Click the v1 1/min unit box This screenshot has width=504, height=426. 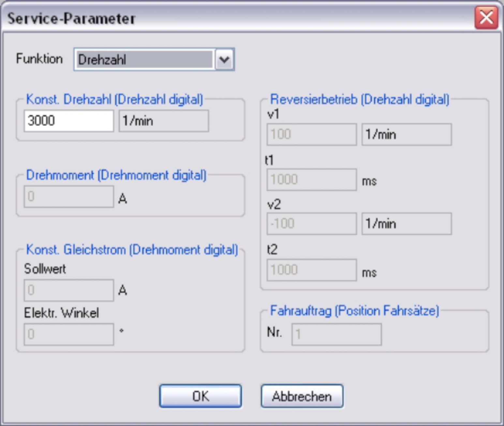(406, 134)
